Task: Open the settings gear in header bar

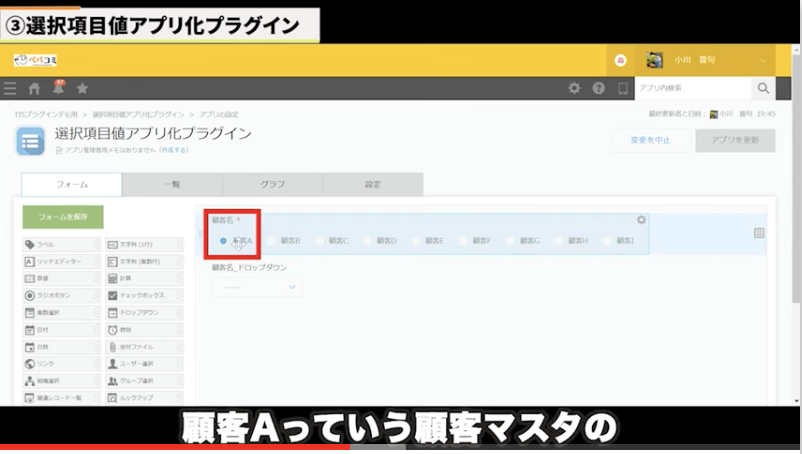Action: [x=574, y=89]
